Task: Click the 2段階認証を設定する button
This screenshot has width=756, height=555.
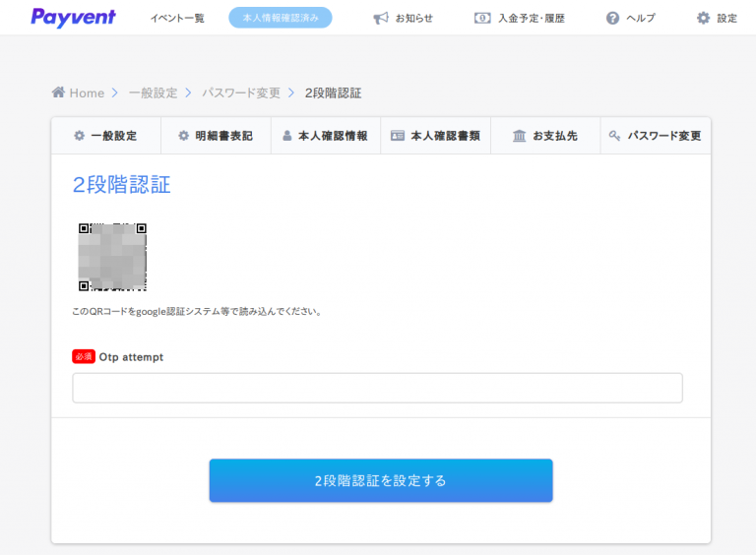Action: [x=381, y=480]
